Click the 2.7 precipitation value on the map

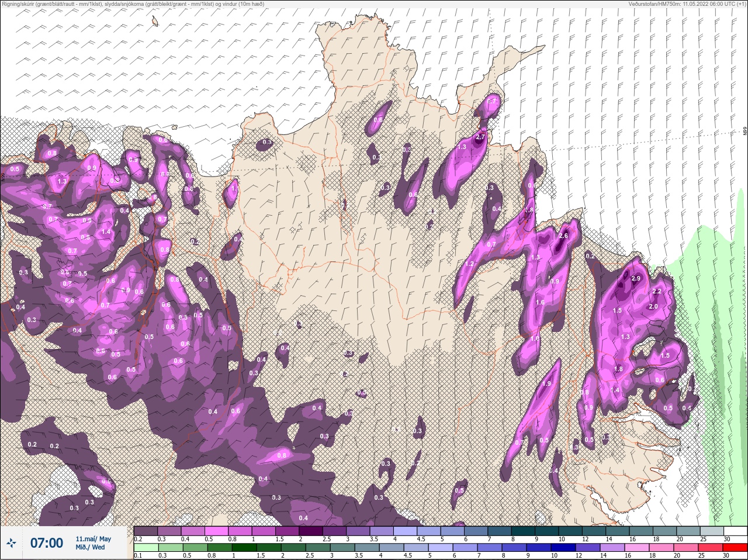pyautogui.click(x=481, y=137)
